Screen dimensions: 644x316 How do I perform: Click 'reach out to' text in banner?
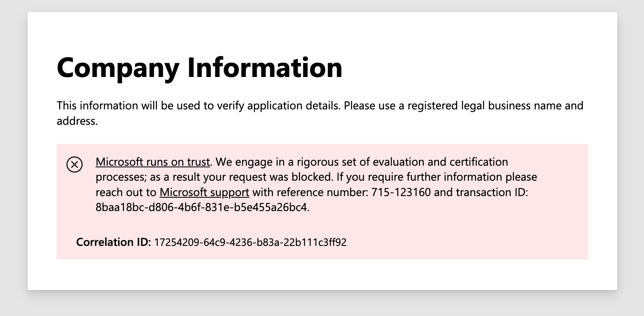tap(126, 192)
